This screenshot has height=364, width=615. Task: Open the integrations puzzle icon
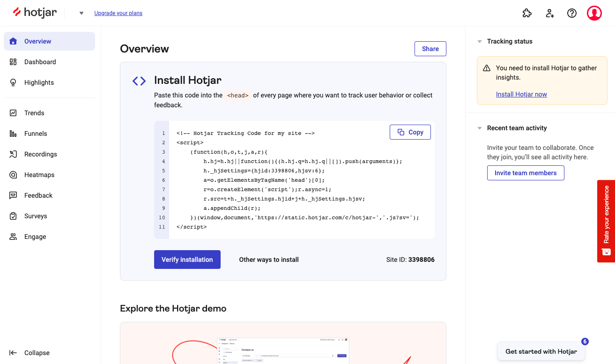(527, 13)
